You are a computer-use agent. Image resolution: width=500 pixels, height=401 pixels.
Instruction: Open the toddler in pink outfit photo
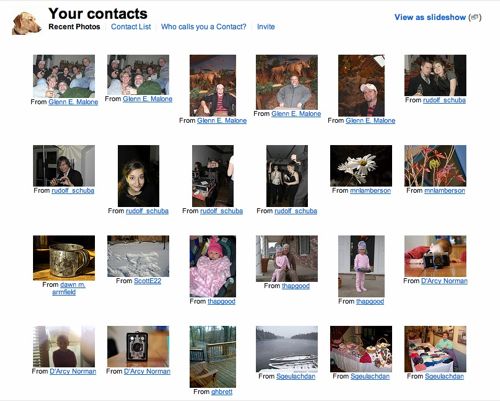click(x=361, y=266)
